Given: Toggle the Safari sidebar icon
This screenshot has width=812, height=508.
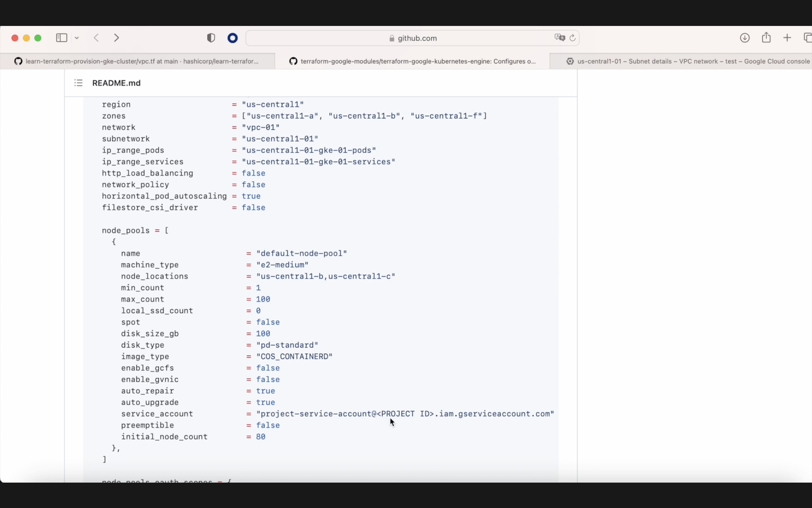Looking at the screenshot, I should click(61, 38).
